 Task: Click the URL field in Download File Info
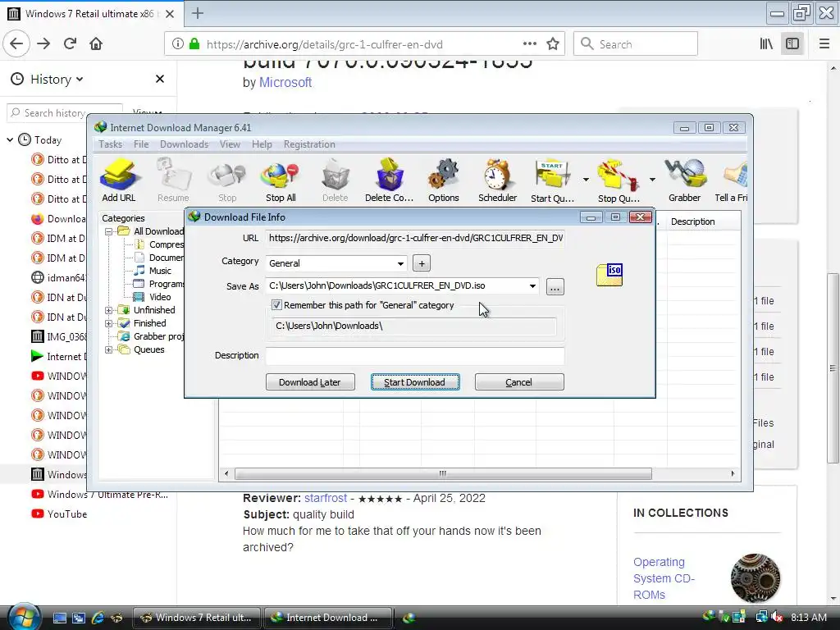[414, 238]
